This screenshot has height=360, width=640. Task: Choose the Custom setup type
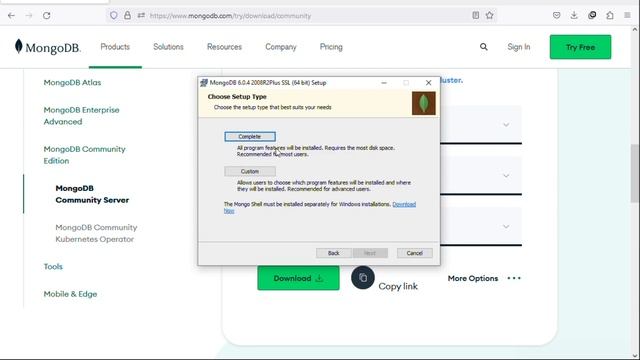point(250,171)
